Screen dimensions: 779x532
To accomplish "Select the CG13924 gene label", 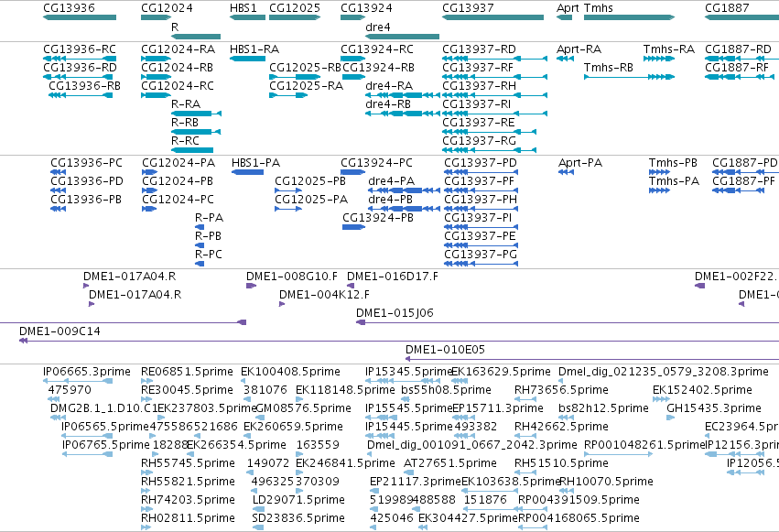I will click(x=366, y=8).
